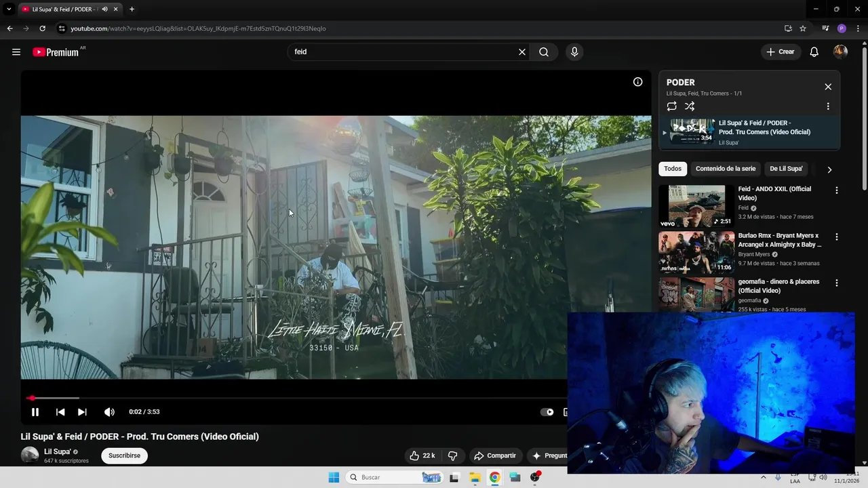Share the video via Compartir
Image resolution: width=868 pixels, height=488 pixels.
pos(495,455)
